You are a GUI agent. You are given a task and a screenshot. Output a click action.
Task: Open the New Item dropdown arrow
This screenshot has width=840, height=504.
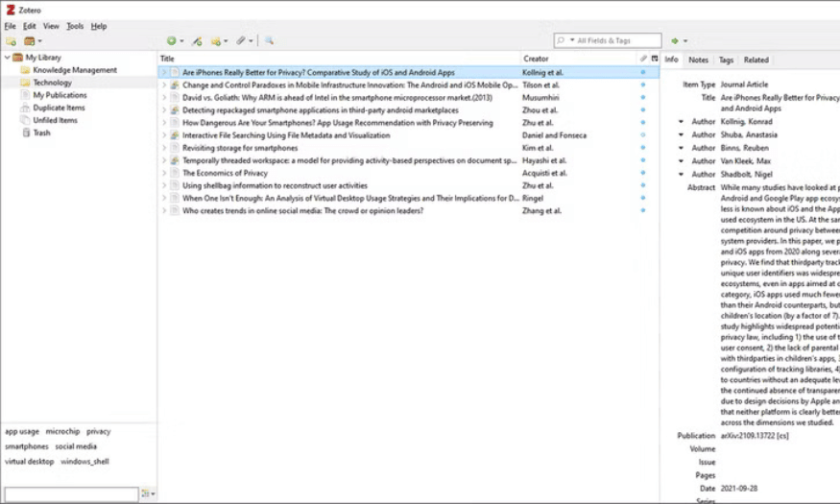click(x=181, y=41)
